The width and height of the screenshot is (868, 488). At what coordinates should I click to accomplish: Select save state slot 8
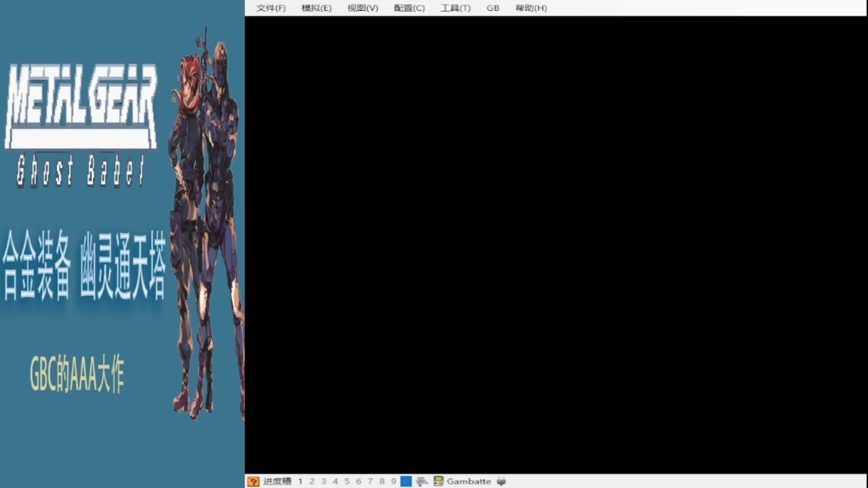click(382, 481)
